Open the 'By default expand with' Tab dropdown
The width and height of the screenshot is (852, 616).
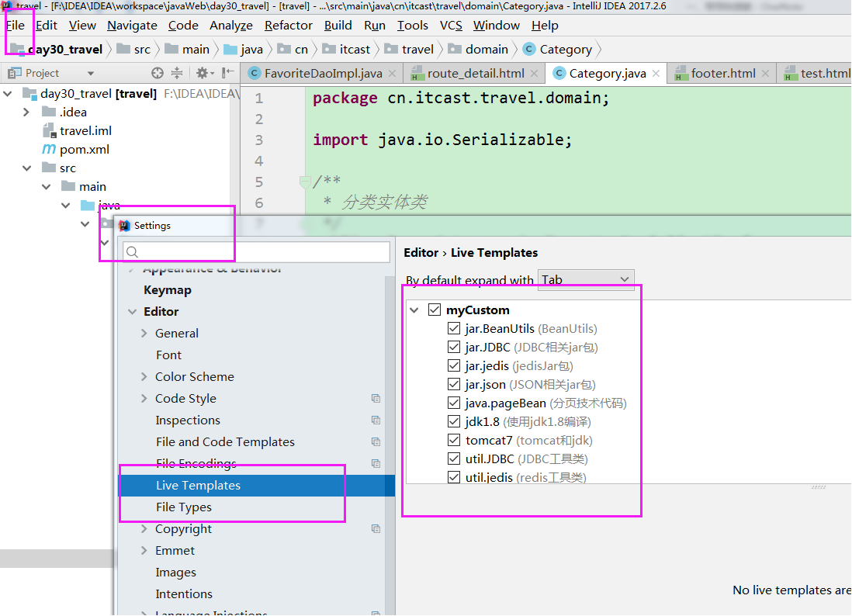coord(586,280)
